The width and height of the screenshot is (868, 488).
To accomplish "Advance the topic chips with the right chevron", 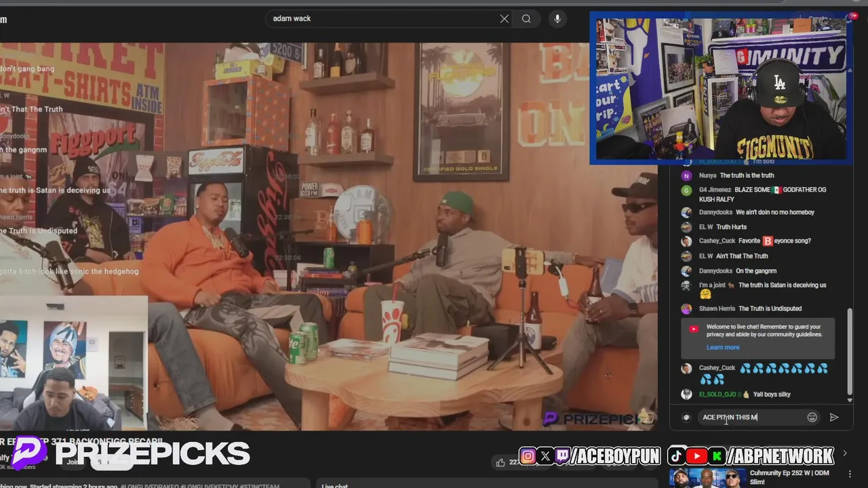I will pos(845,453).
